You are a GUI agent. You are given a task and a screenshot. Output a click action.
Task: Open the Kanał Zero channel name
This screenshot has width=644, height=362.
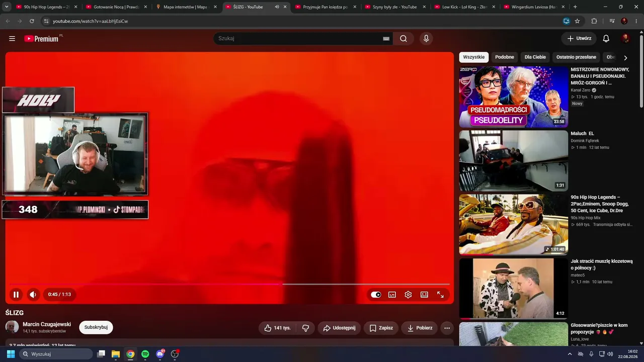580,90
